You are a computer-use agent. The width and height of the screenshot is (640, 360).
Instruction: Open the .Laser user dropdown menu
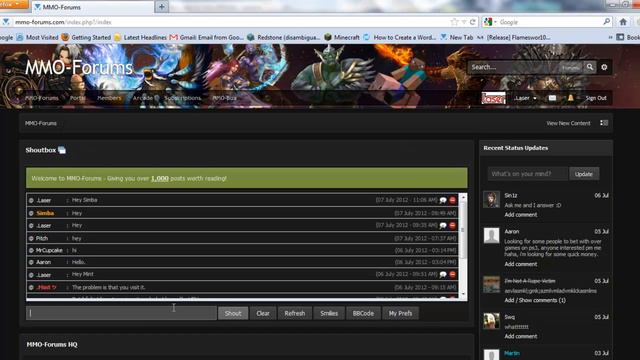point(526,98)
